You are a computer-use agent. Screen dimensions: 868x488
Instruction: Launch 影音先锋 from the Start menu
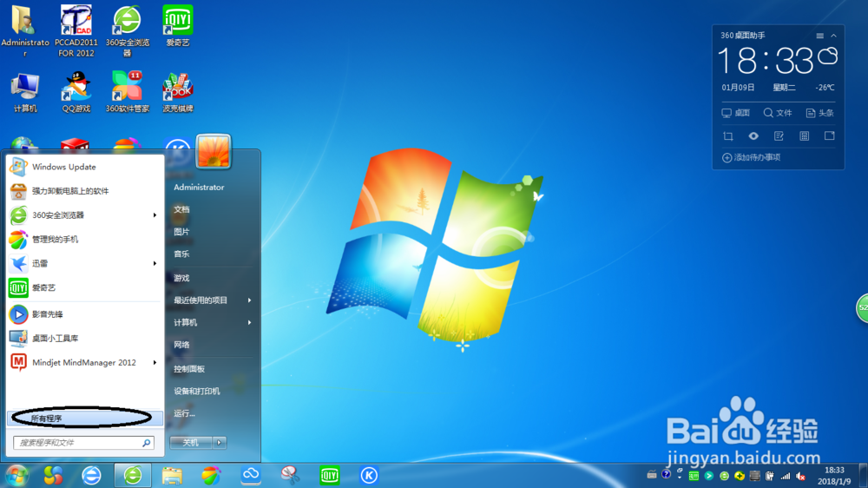click(x=85, y=314)
